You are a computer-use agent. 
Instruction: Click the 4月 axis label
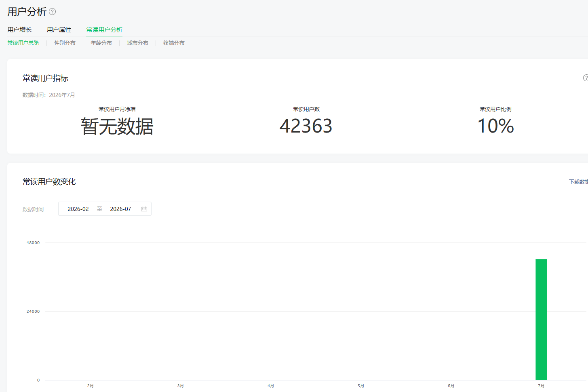click(271, 386)
